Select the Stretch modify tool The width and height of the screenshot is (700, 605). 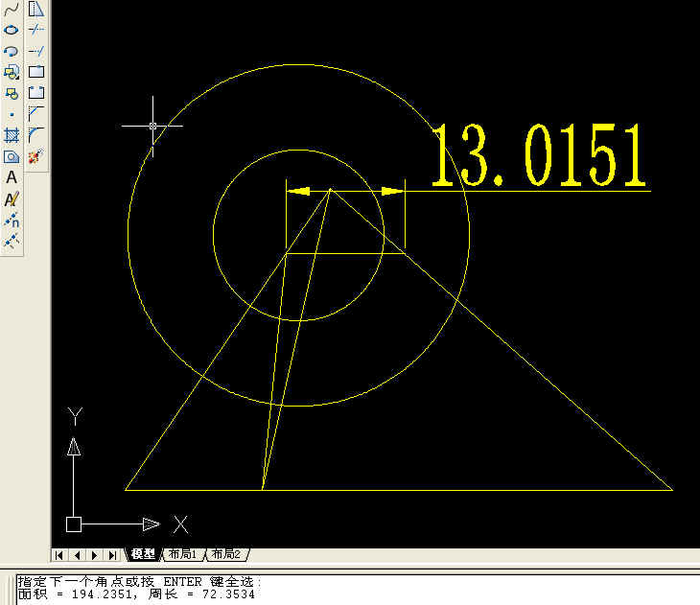pyautogui.click(x=36, y=9)
